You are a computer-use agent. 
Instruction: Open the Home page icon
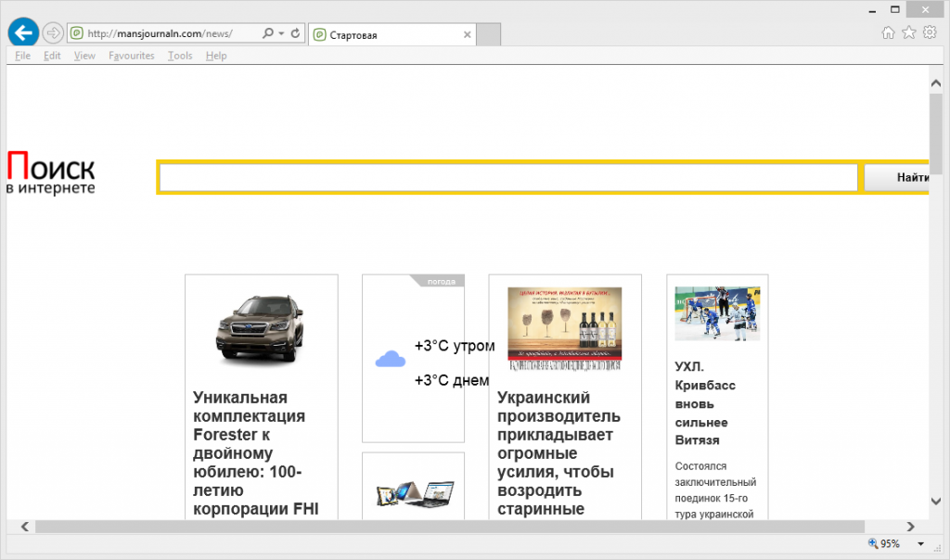coord(888,33)
